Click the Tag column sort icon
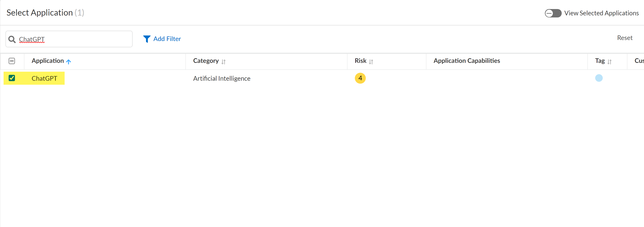Screen dimensions: 644x227 coord(609,62)
